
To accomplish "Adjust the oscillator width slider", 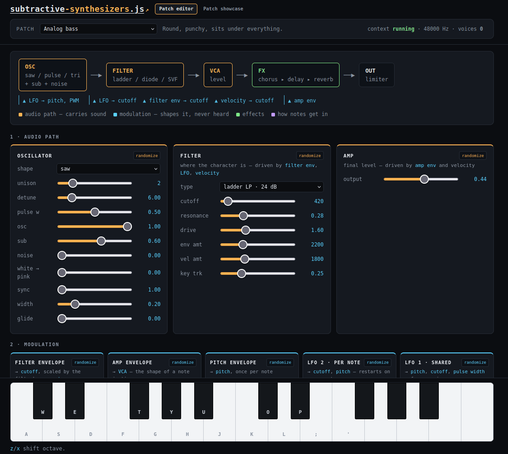I will pyautogui.click(x=95, y=304).
